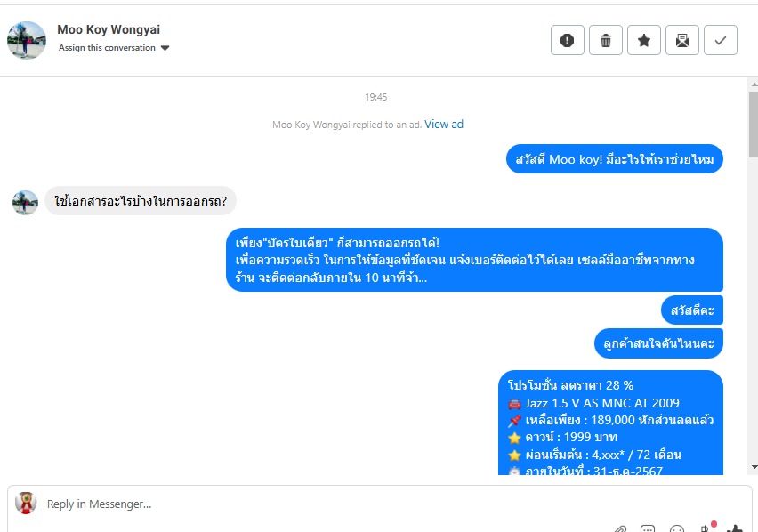Open payment request currency icon
The width and height of the screenshot is (758, 532).
706,528
